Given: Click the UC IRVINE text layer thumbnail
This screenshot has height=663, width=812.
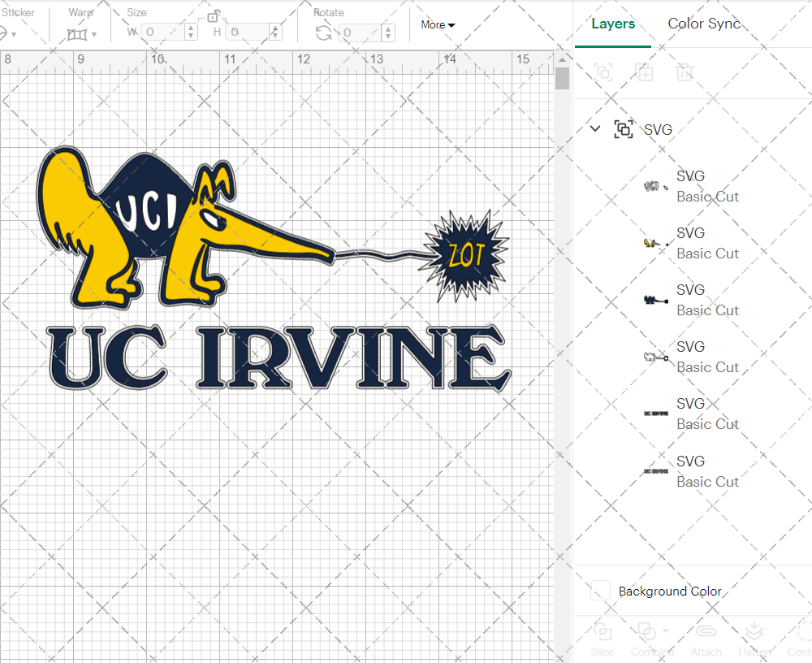Looking at the screenshot, I should pos(654,413).
